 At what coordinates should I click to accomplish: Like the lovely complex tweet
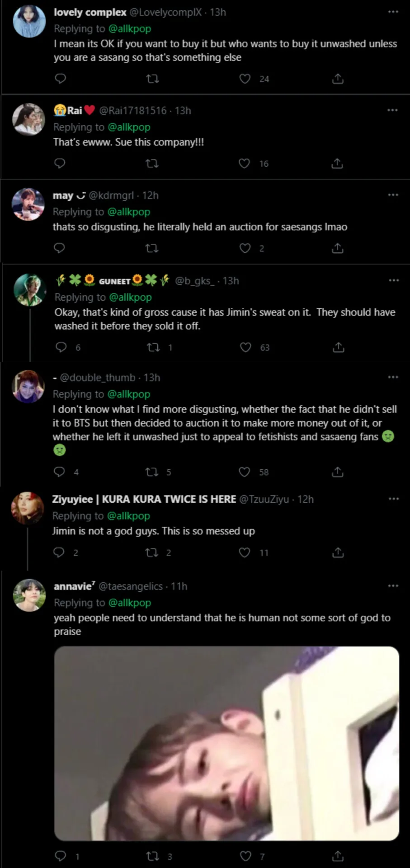point(245,79)
